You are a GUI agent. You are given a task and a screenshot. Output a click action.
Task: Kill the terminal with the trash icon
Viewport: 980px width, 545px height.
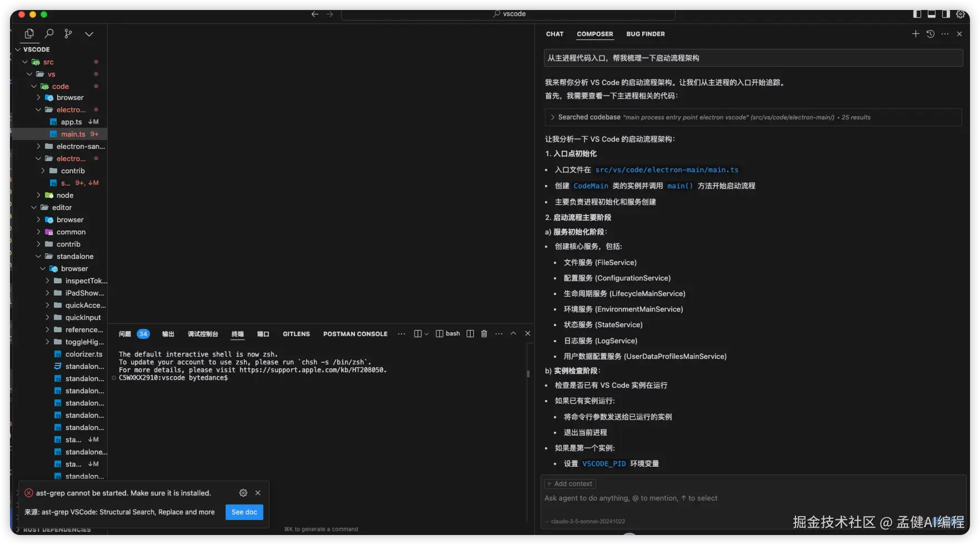tap(484, 334)
